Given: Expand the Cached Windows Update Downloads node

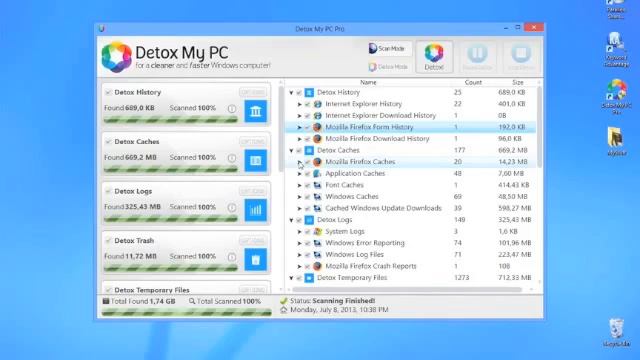Looking at the screenshot, I should [x=300, y=209].
